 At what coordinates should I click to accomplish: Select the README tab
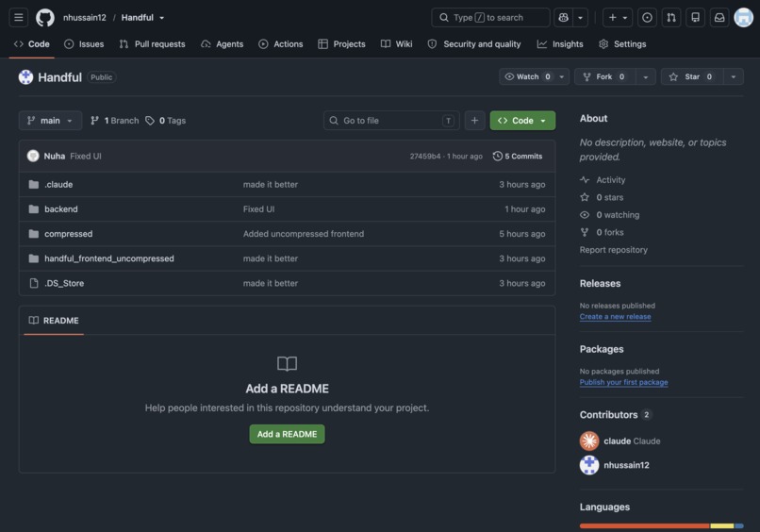coord(54,321)
